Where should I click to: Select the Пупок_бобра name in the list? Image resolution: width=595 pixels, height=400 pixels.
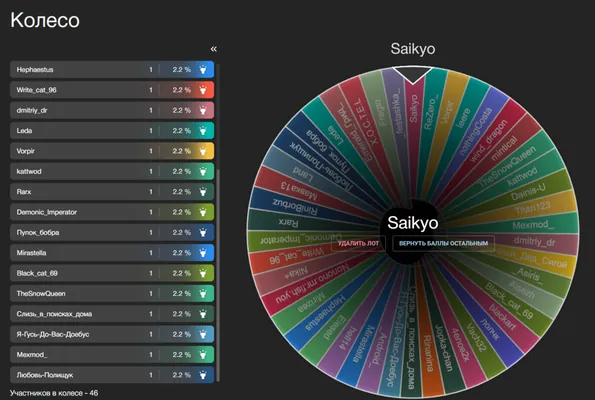(38, 232)
